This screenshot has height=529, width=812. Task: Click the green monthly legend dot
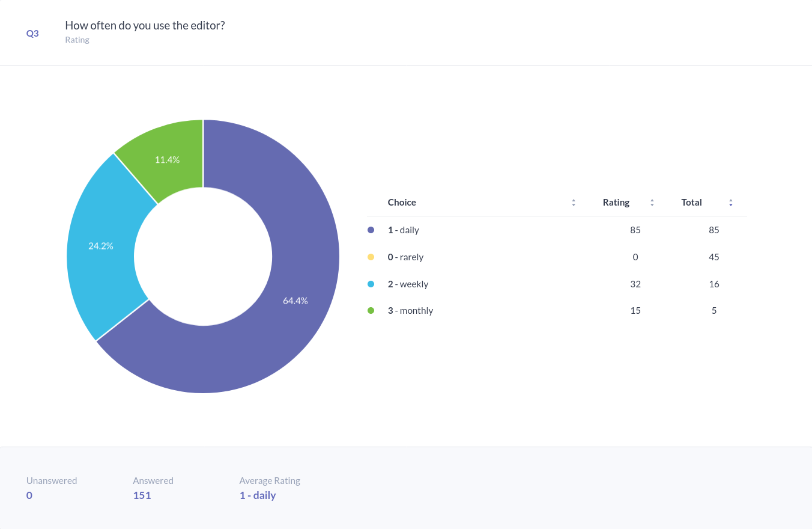pyautogui.click(x=371, y=311)
